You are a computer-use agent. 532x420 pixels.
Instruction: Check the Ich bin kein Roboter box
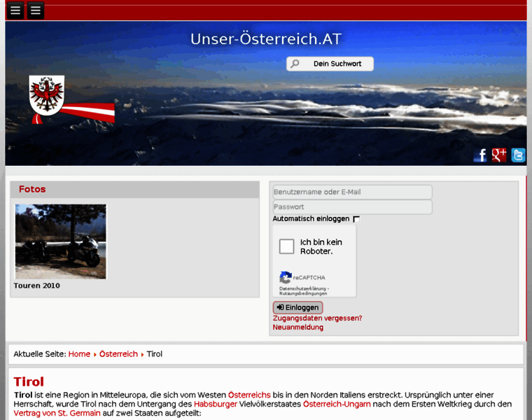[x=286, y=246]
